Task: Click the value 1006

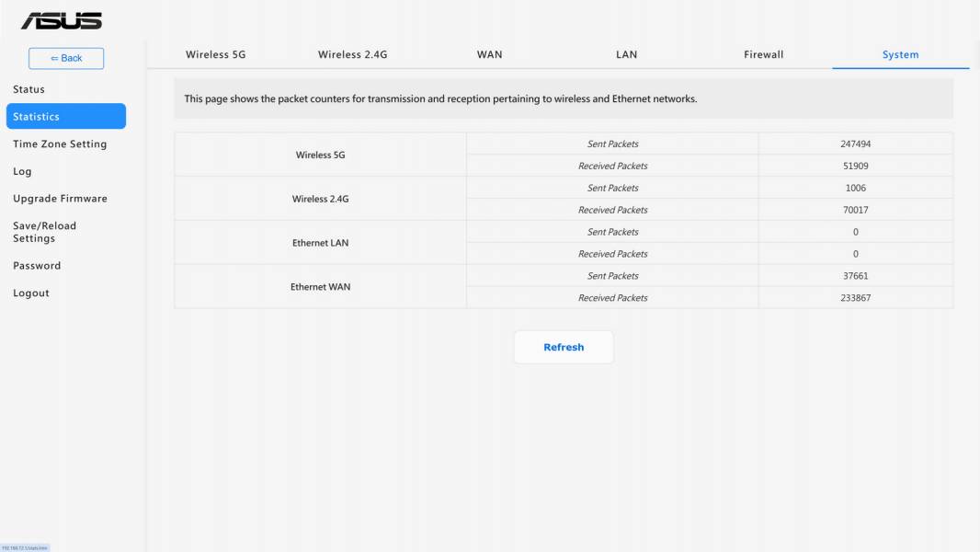Action: point(856,188)
